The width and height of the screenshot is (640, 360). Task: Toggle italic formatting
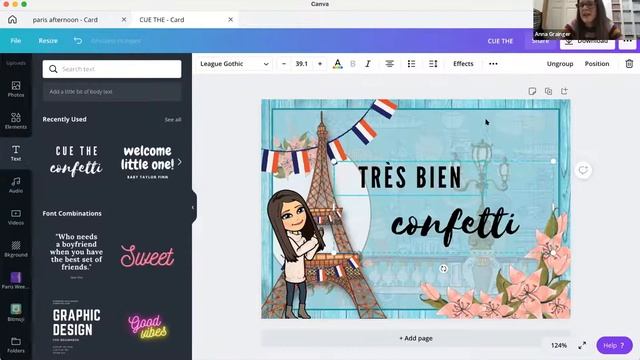368,64
